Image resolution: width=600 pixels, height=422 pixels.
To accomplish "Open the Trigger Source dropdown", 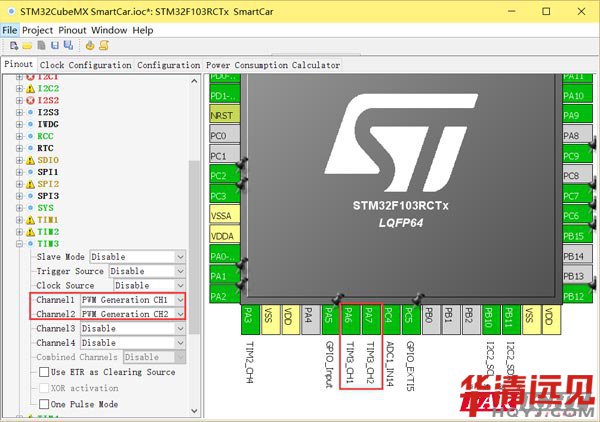I will pyautogui.click(x=147, y=271).
